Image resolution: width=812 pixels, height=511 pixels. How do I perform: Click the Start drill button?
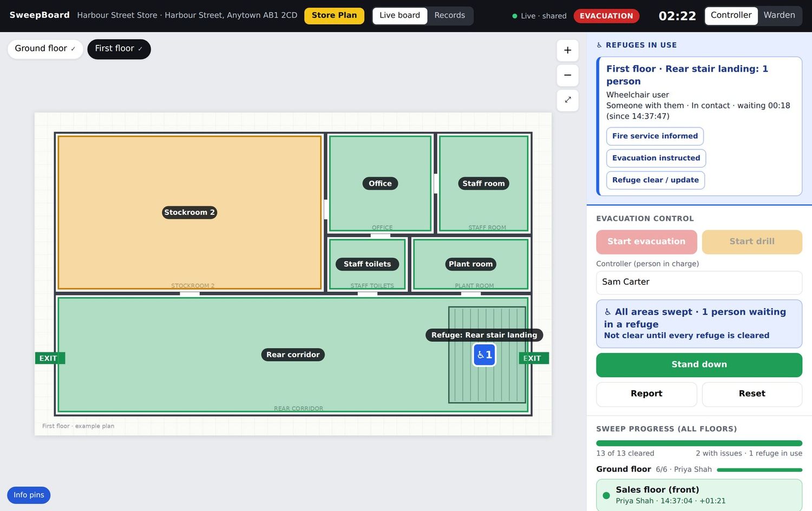click(x=752, y=242)
